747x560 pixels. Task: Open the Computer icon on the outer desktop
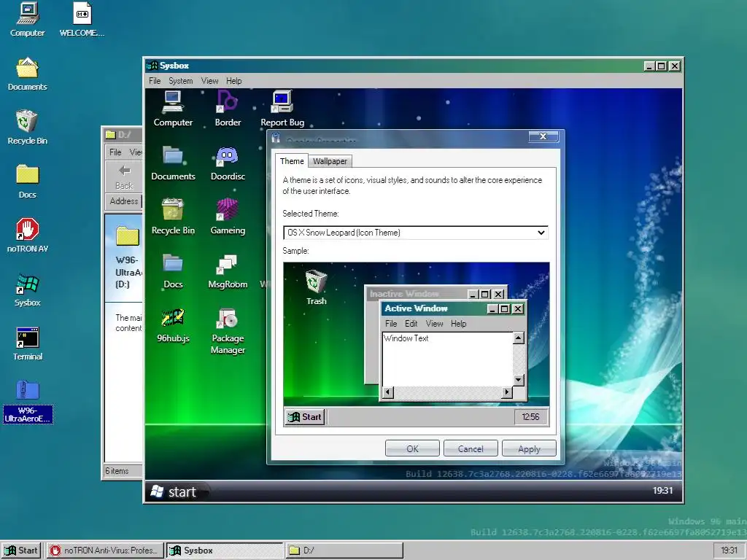click(27, 19)
